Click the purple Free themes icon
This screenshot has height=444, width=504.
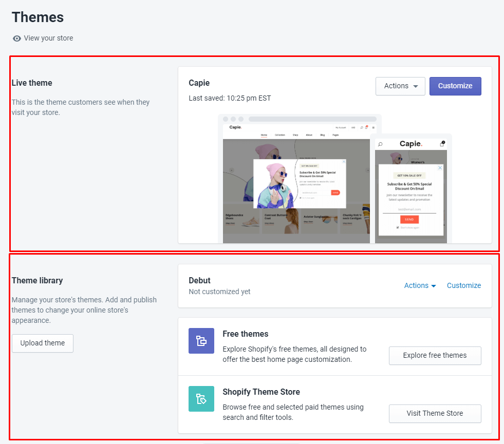[201, 341]
